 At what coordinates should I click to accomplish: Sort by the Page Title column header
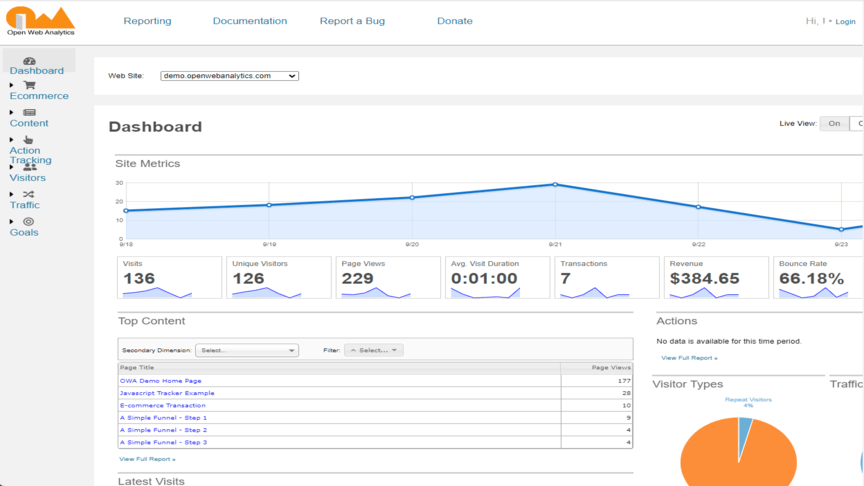339,368
